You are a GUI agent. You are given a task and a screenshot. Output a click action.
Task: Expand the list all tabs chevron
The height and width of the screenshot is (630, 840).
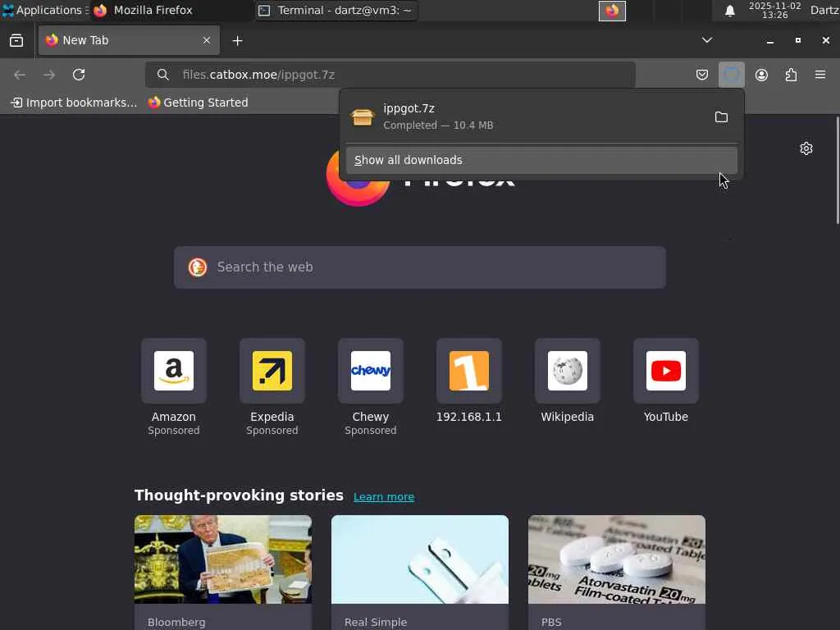tap(707, 40)
